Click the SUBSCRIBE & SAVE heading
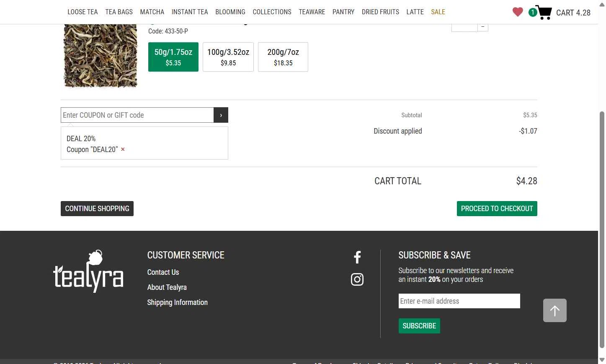The width and height of the screenshot is (606, 364). [x=434, y=255]
